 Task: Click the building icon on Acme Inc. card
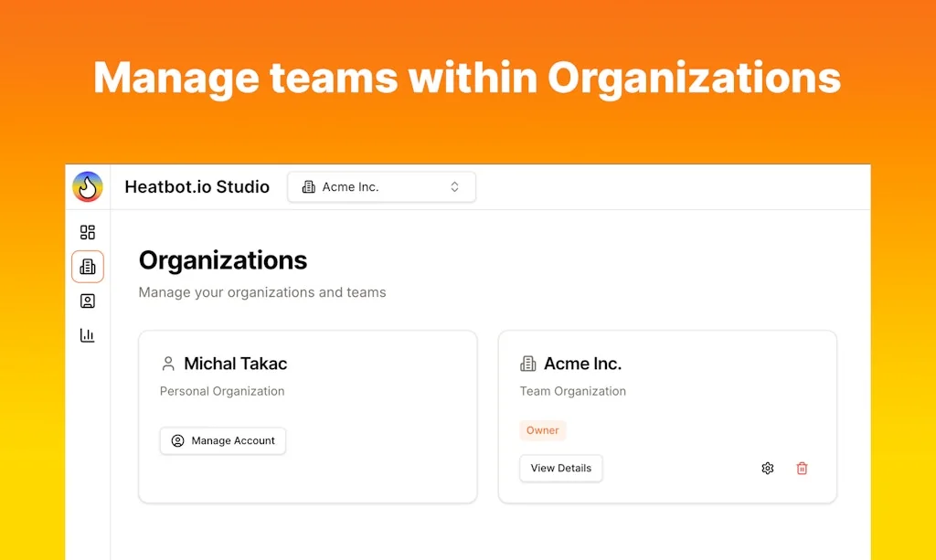pos(528,364)
